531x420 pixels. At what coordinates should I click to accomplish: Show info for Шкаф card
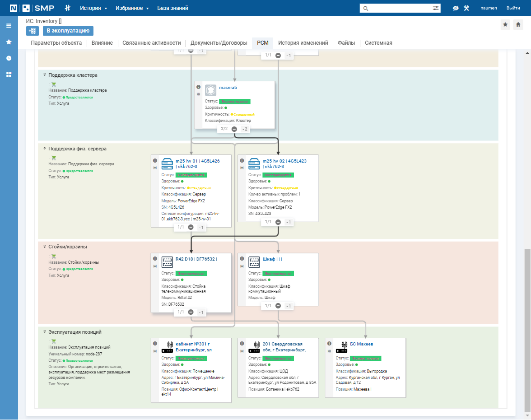[242, 259]
